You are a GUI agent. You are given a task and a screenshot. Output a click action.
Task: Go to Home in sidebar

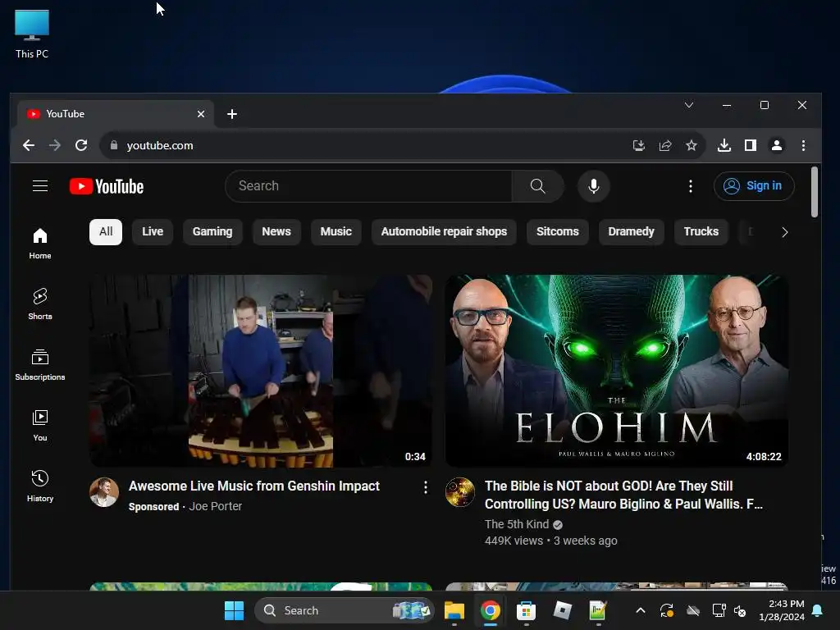pos(40,244)
